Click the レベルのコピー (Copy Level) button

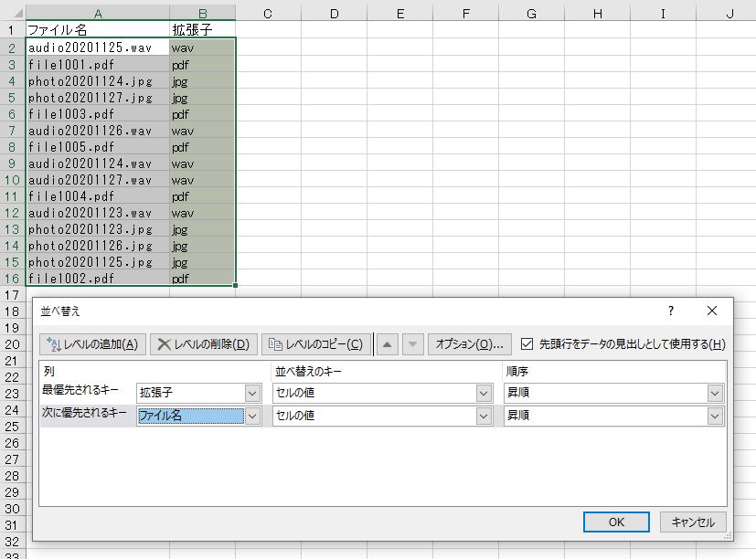pyautogui.click(x=316, y=344)
